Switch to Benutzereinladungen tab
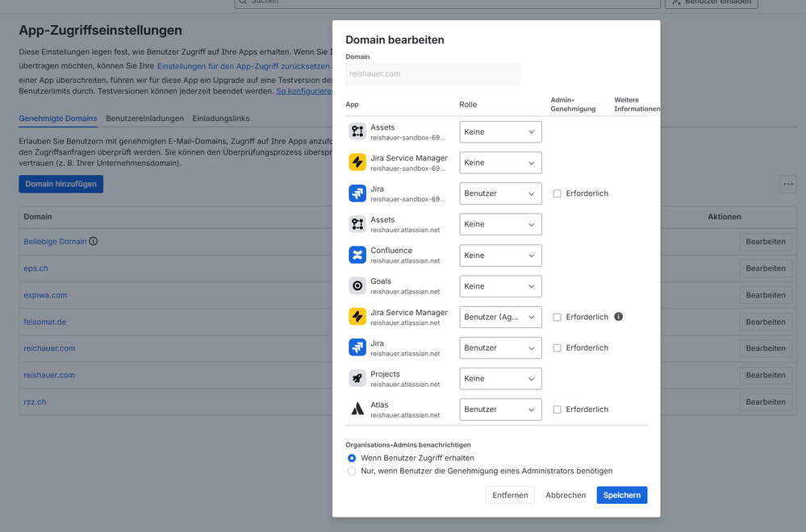Screen dimensions: 806x532 click(144, 118)
